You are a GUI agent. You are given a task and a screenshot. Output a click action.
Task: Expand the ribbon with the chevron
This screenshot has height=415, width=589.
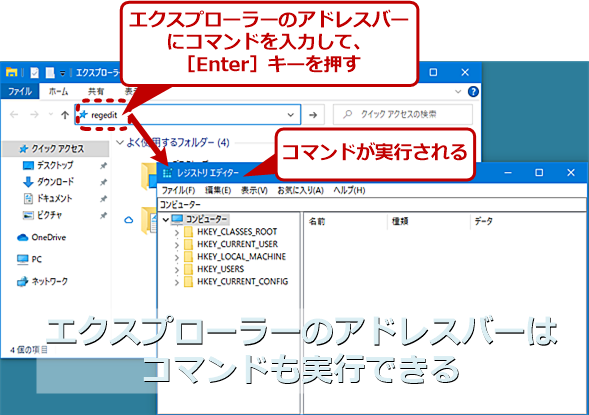coord(458,91)
